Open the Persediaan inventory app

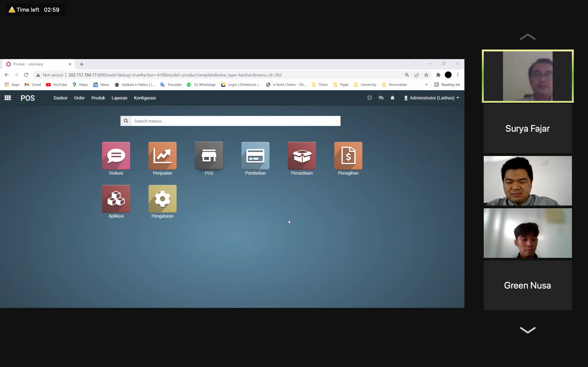coord(302,156)
